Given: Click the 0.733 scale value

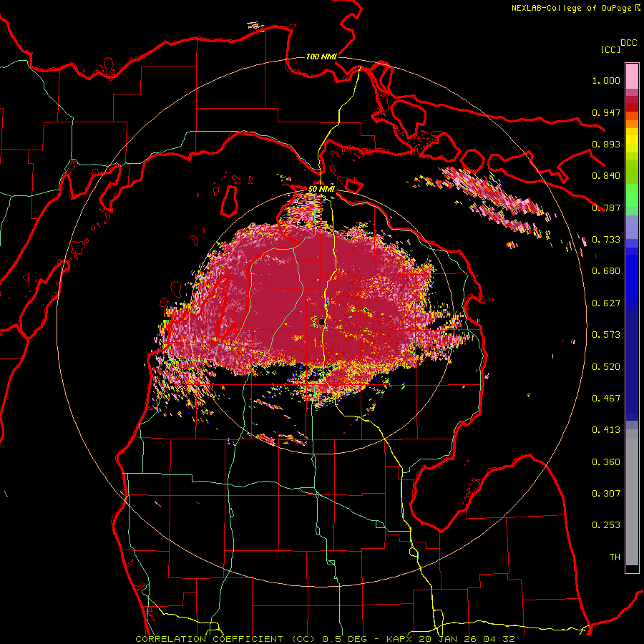Looking at the screenshot, I should coord(606,240).
